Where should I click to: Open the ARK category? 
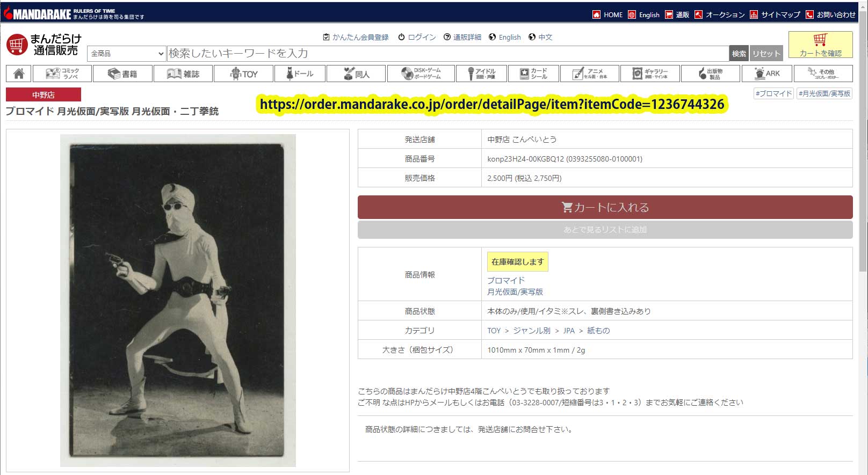click(767, 74)
